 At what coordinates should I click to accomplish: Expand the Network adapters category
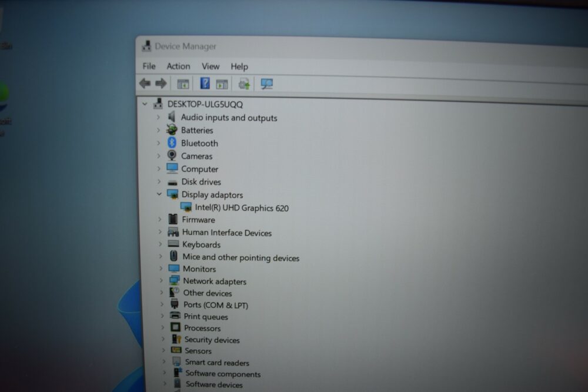[x=161, y=280]
